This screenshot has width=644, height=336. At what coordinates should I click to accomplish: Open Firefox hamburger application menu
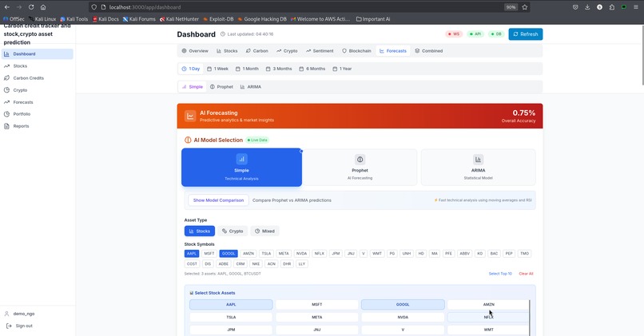tap(636, 7)
